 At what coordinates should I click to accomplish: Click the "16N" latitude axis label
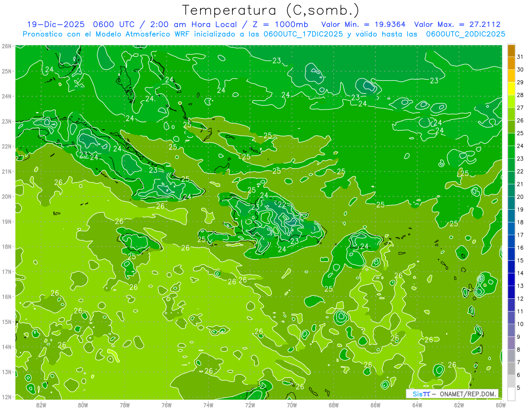coord(6,297)
